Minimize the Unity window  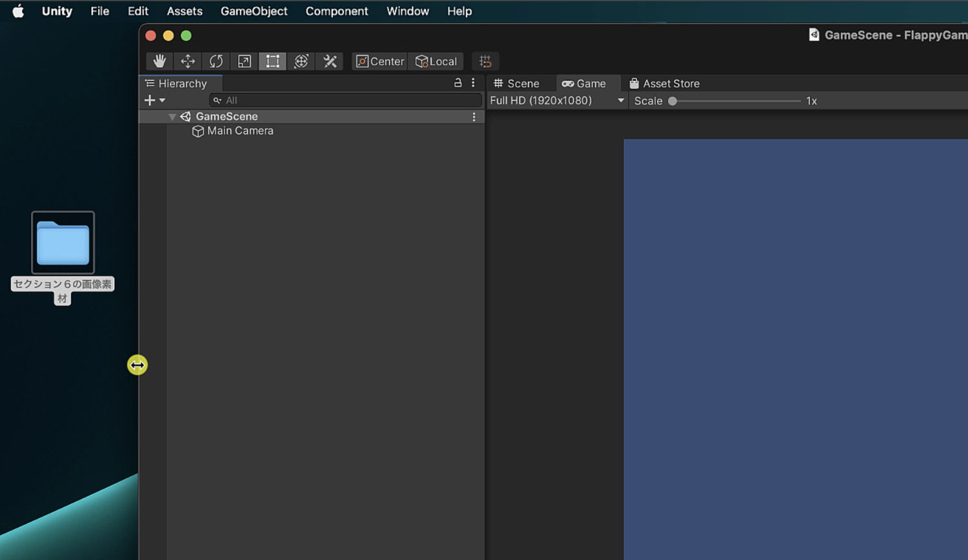(x=168, y=35)
